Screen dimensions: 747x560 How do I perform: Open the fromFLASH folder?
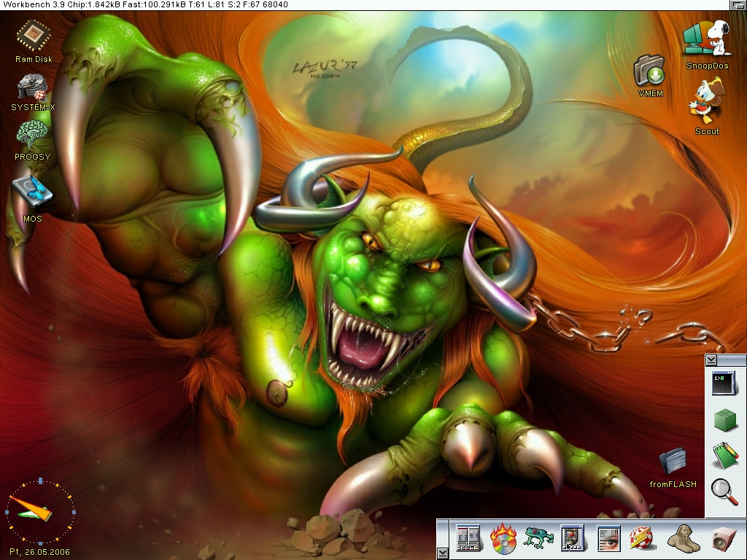[673, 461]
